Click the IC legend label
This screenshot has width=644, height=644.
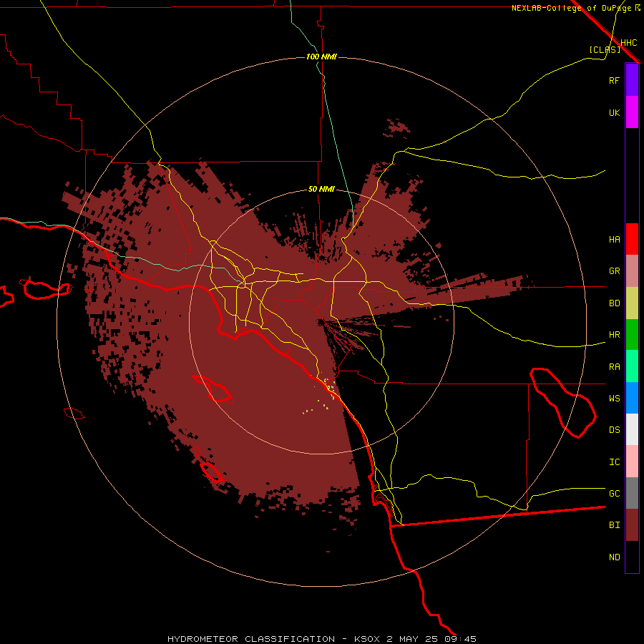tap(614, 462)
